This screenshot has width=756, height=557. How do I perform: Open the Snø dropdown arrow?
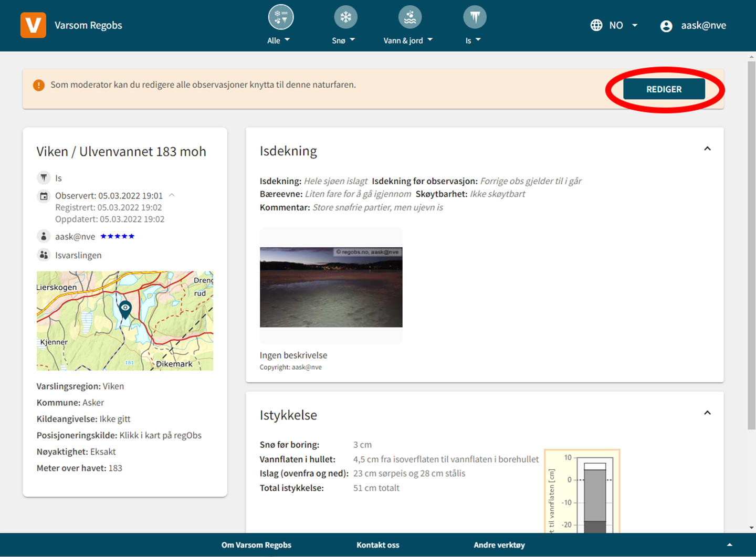tap(352, 40)
